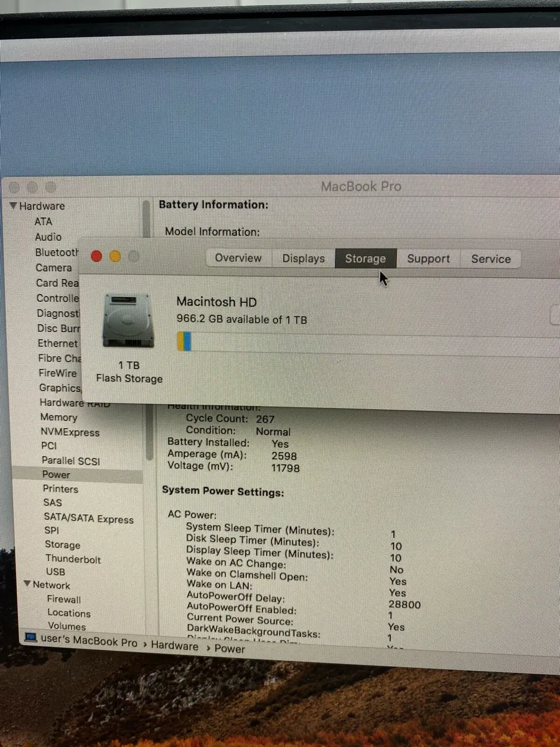
Task: Select NVMExpress in the sidebar
Action: pyautogui.click(x=70, y=433)
